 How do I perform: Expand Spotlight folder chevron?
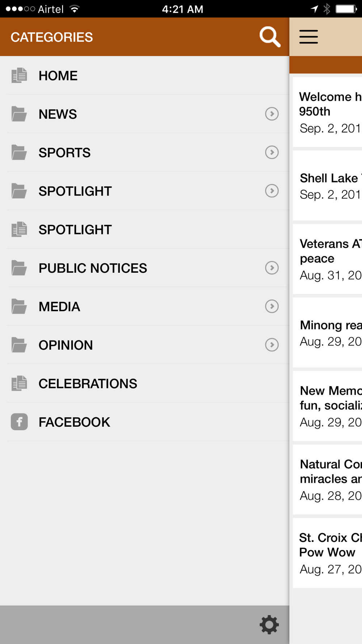(272, 191)
